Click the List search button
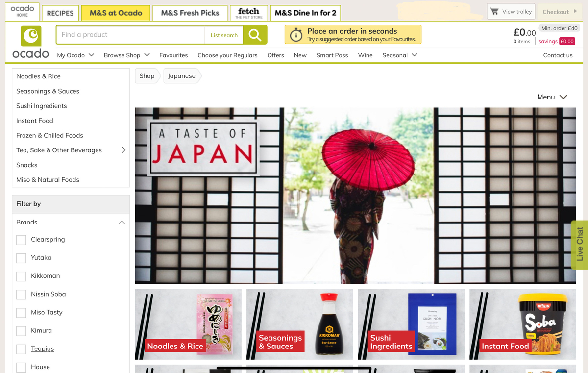Screen dimensions: 588x373 tap(224, 35)
